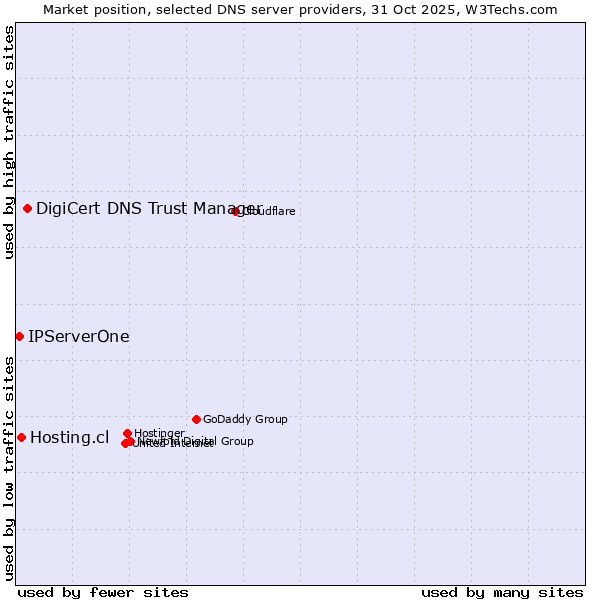
Task: Click the Hostinger data point dot
Action: click(127, 433)
